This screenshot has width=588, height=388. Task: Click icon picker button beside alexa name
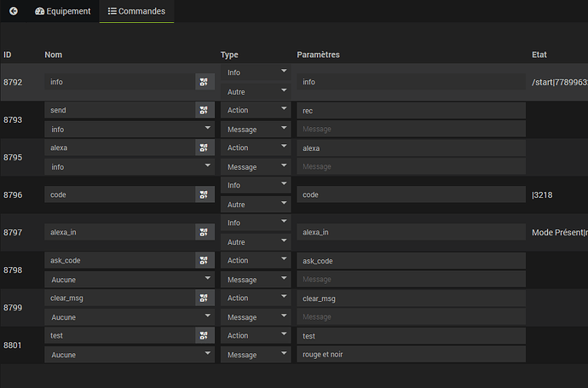[x=204, y=148]
